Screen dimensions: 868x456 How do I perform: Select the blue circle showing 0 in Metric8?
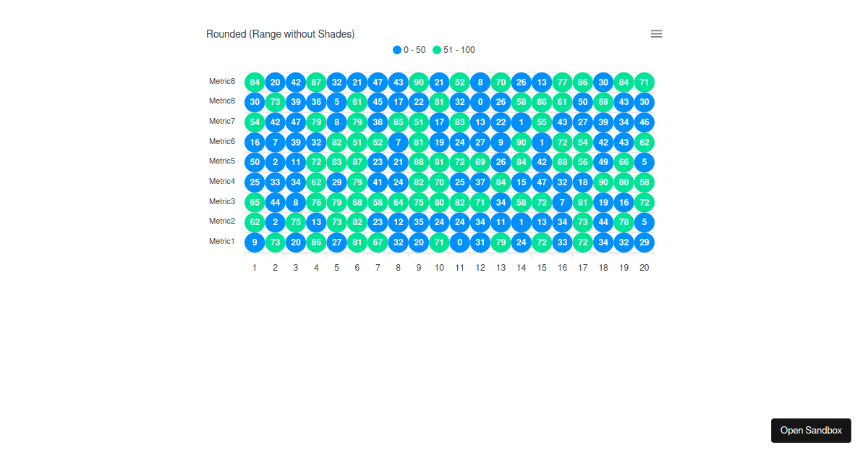point(480,102)
